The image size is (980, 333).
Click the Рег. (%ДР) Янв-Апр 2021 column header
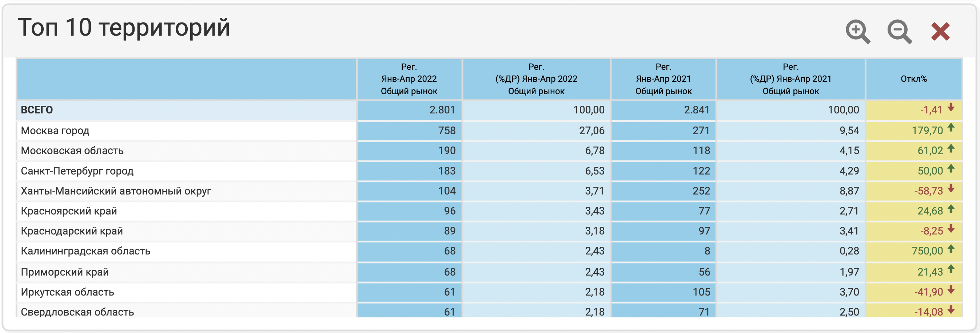[x=790, y=79]
